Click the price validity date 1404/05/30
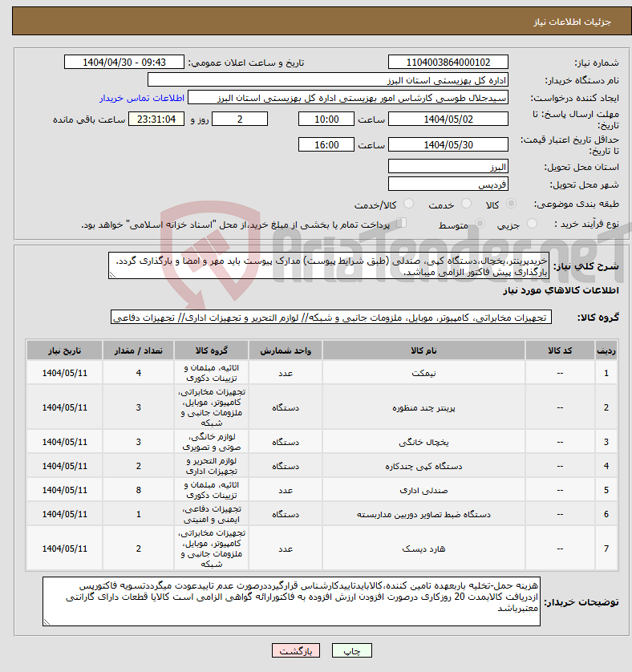Image resolution: width=632 pixels, height=672 pixels. 448,145
